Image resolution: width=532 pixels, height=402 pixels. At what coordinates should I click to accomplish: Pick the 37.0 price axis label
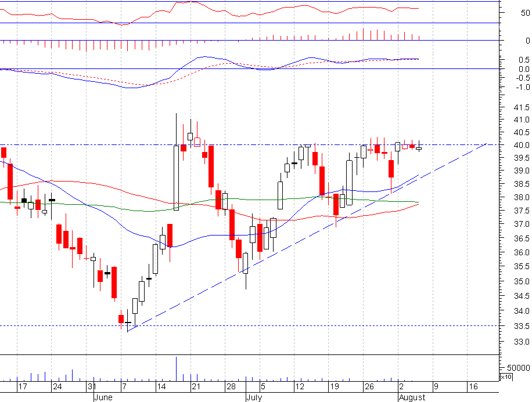tap(522, 224)
